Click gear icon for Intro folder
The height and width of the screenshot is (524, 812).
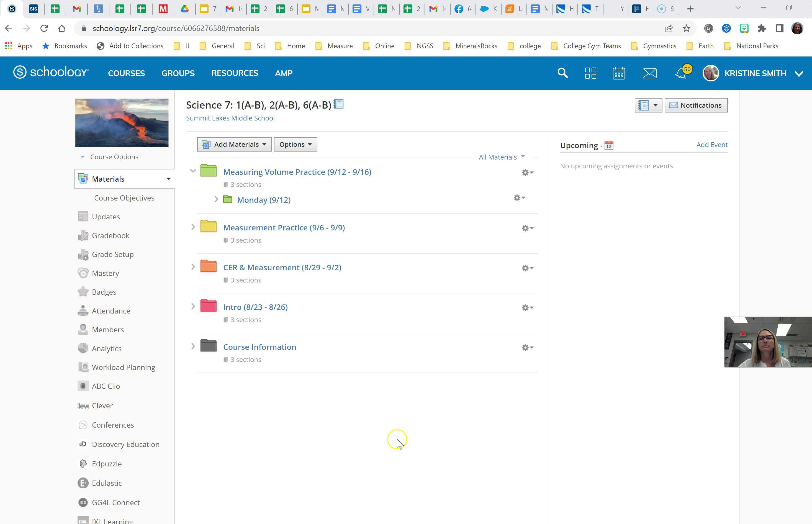(527, 308)
